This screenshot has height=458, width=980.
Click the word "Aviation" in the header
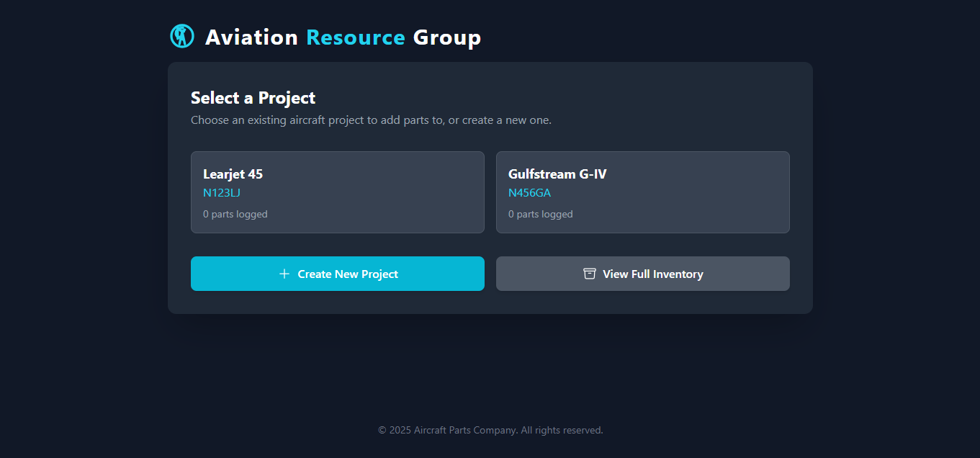(x=251, y=37)
